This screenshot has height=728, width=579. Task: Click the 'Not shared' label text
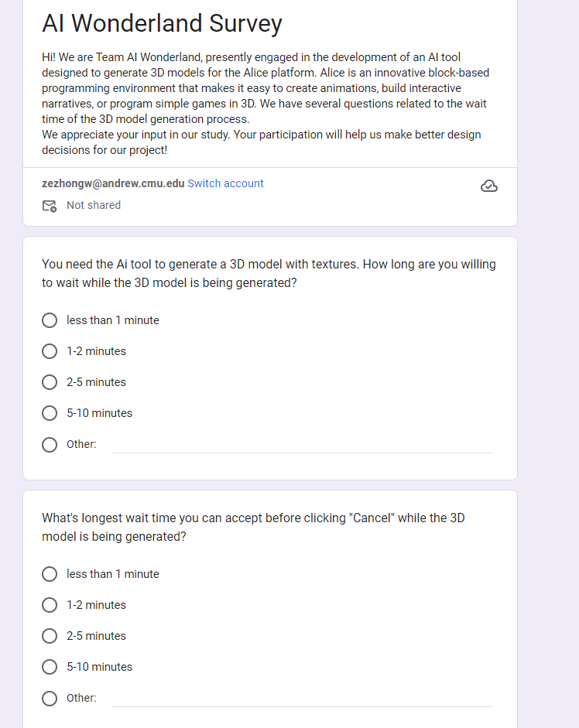[94, 205]
